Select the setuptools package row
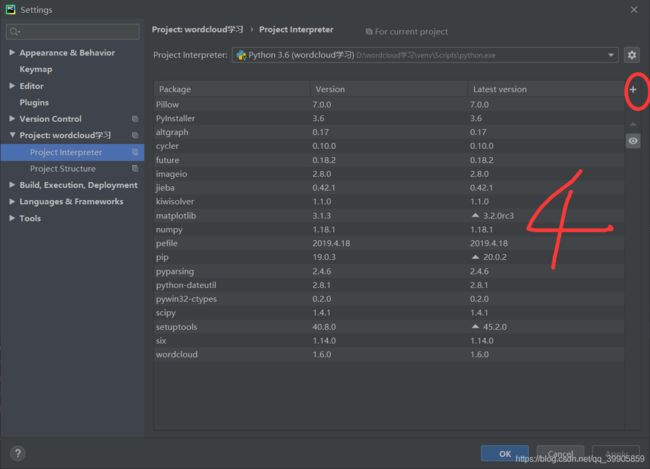Viewport: 650px width, 469px height. (389, 327)
